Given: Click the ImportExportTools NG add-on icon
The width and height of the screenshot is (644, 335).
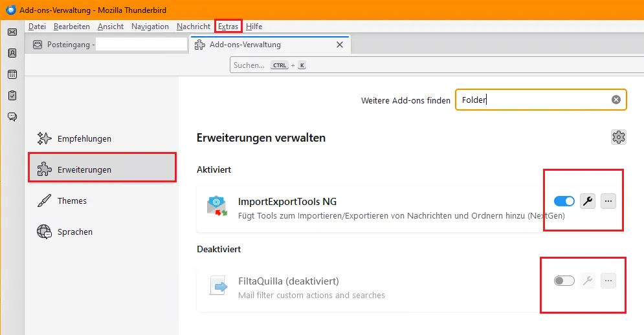Looking at the screenshot, I should [x=217, y=206].
